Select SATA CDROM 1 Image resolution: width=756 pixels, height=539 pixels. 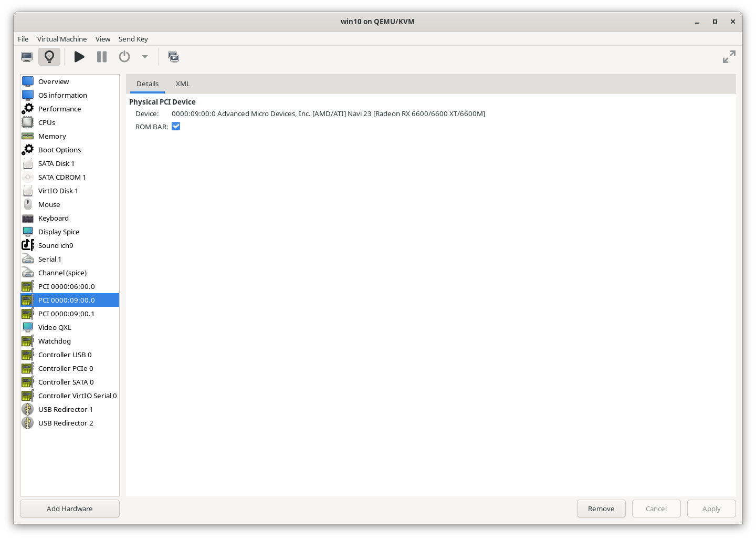pyautogui.click(x=70, y=177)
